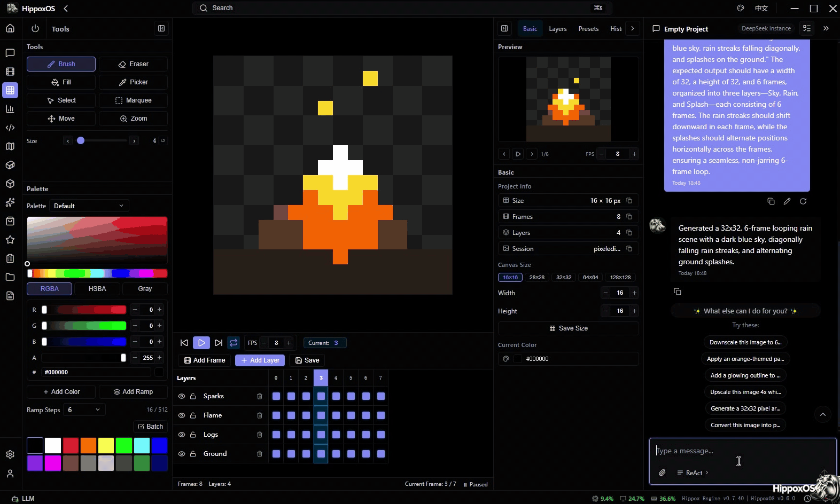The image size is (840, 504).
Task: Click the Save Size button
Action: coord(569,328)
